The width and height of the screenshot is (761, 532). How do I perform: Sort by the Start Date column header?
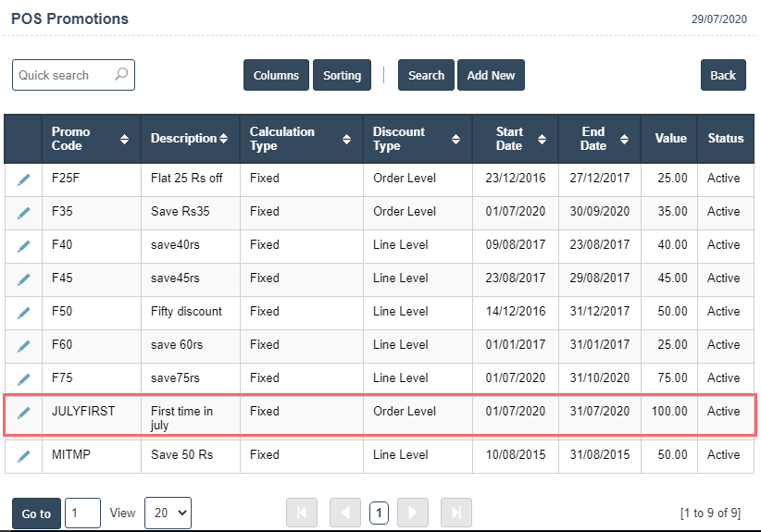(541, 139)
